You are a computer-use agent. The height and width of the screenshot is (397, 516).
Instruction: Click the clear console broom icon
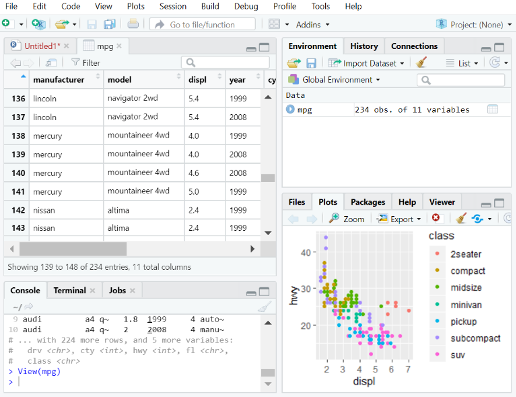pos(265,307)
